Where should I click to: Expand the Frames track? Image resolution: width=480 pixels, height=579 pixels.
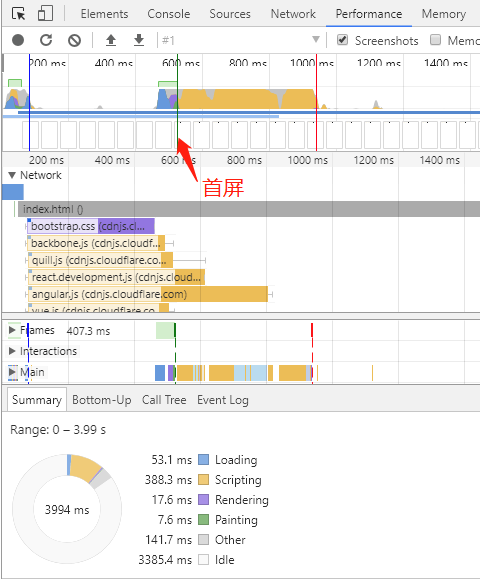coord(12,330)
